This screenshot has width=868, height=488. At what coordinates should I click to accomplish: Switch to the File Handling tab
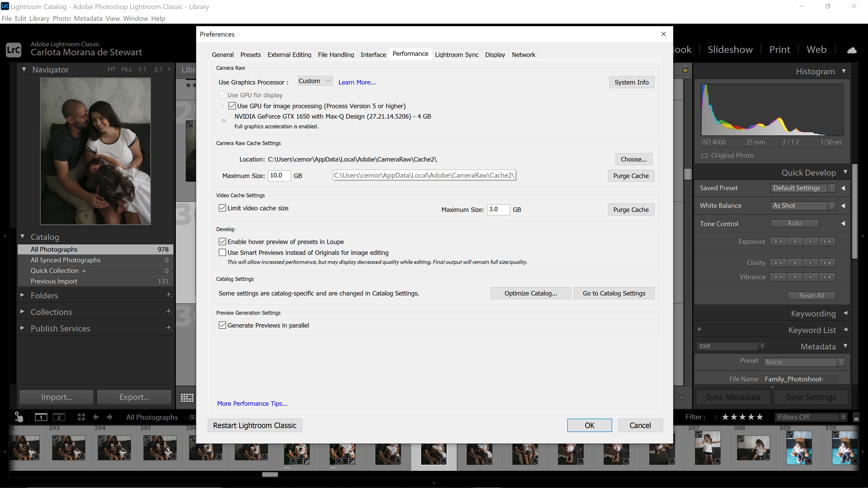tap(336, 54)
